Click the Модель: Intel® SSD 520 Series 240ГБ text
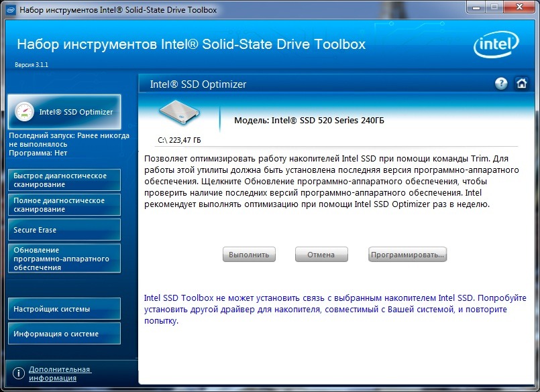540x392 pixels. (309, 121)
